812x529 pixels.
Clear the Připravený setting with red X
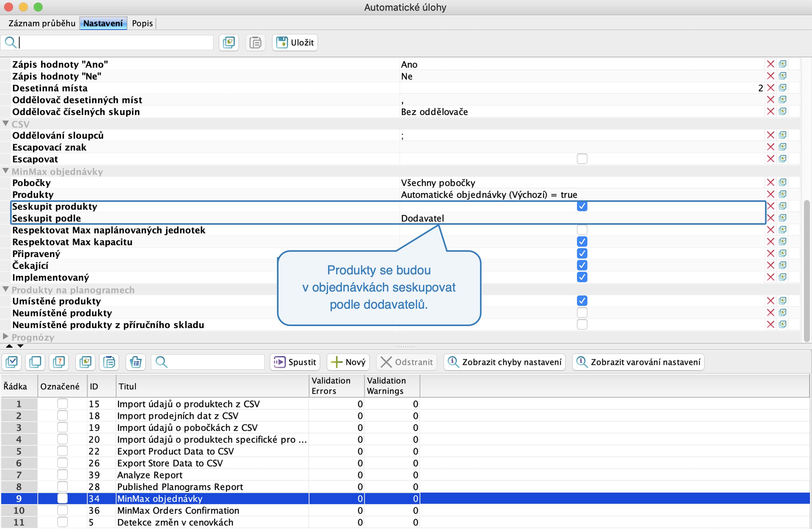click(770, 253)
